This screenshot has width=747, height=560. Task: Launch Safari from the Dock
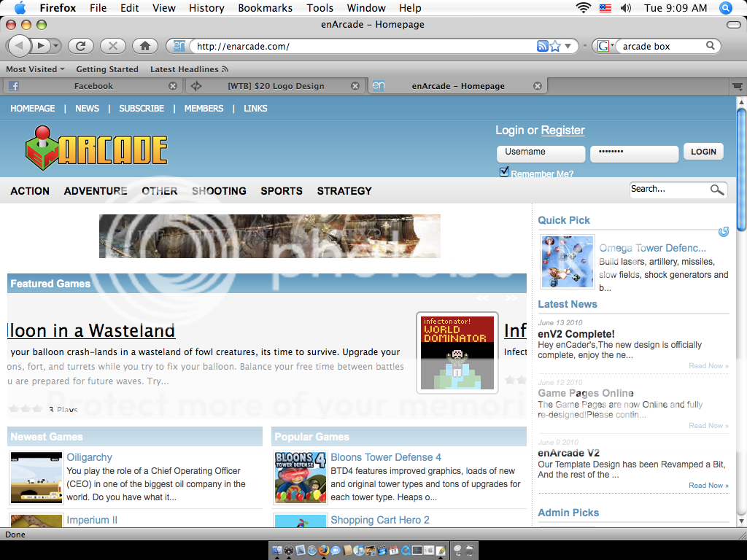click(312, 551)
